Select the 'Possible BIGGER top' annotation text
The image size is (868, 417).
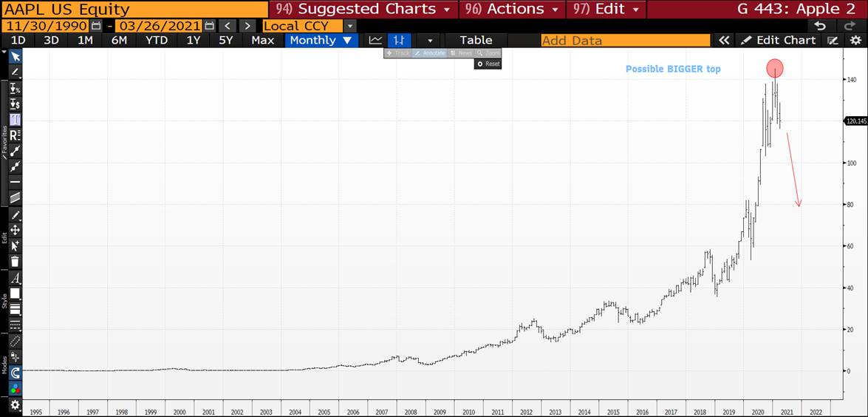673,69
